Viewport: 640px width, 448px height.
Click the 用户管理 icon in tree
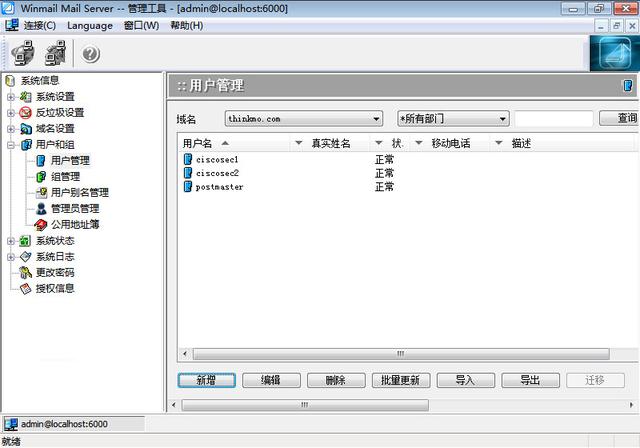click(x=41, y=161)
